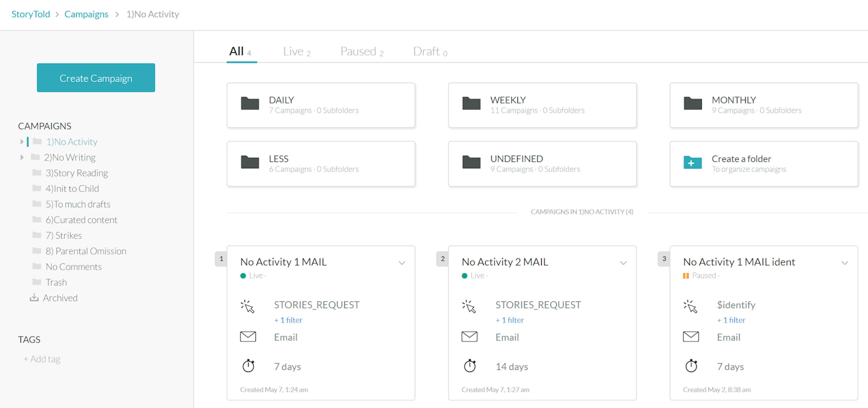Select 2)No Writing in campaigns tree
The height and width of the screenshot is (408, 868).
coord(70,157)
